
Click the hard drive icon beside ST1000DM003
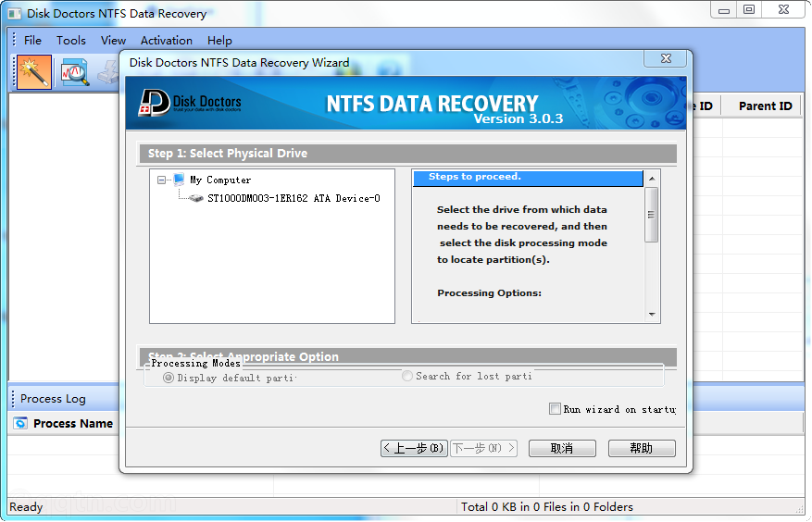(x=196, y=198)
